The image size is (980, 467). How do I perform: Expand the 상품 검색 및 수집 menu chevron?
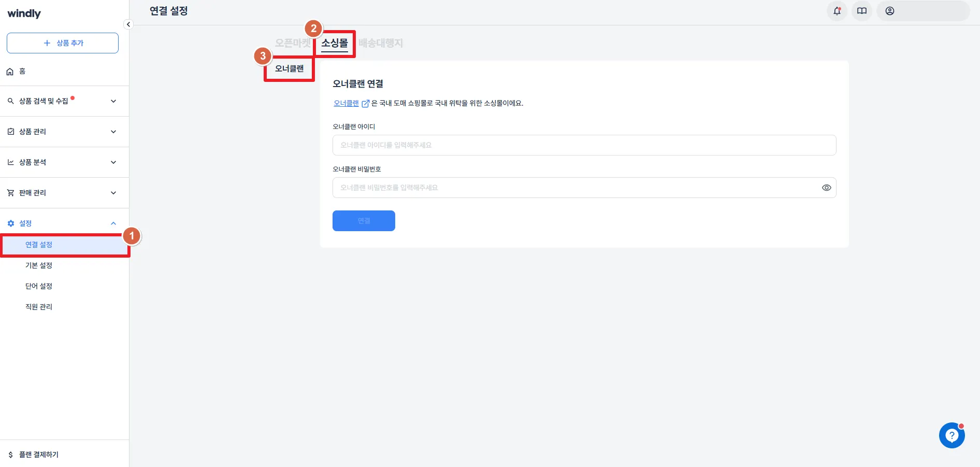(113, 101)
